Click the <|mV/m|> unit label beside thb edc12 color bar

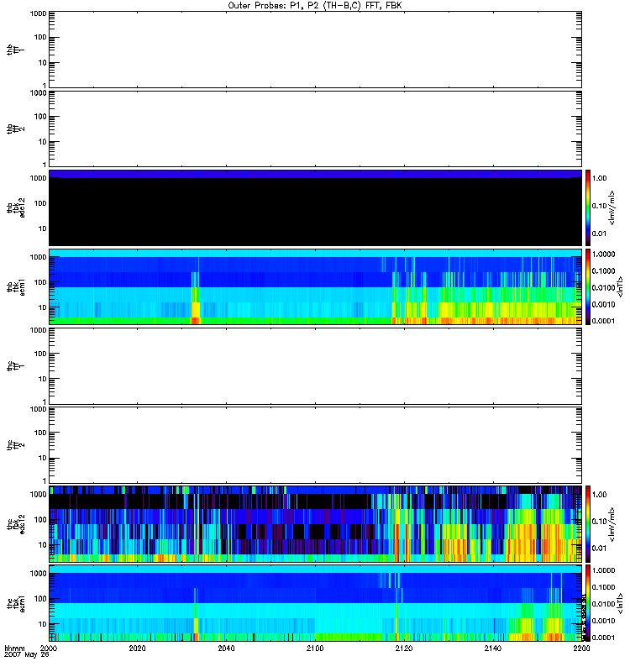[x=612, y=207]
